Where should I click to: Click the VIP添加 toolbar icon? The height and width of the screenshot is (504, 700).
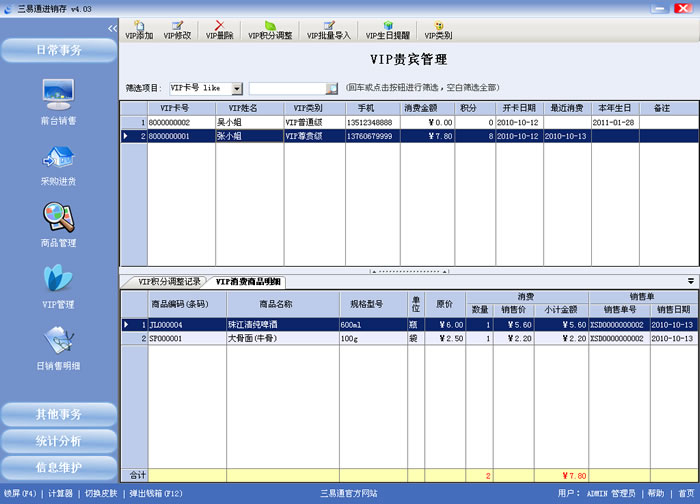click(139, 30)
